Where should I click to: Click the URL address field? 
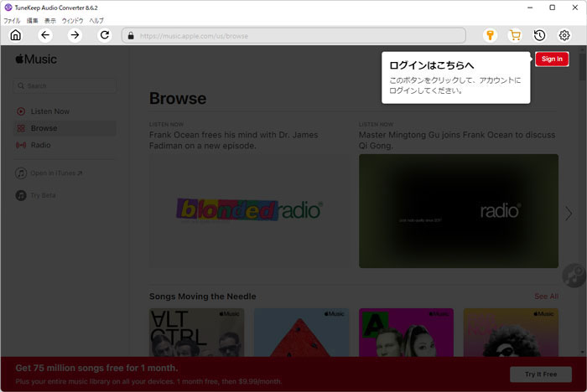293,36
